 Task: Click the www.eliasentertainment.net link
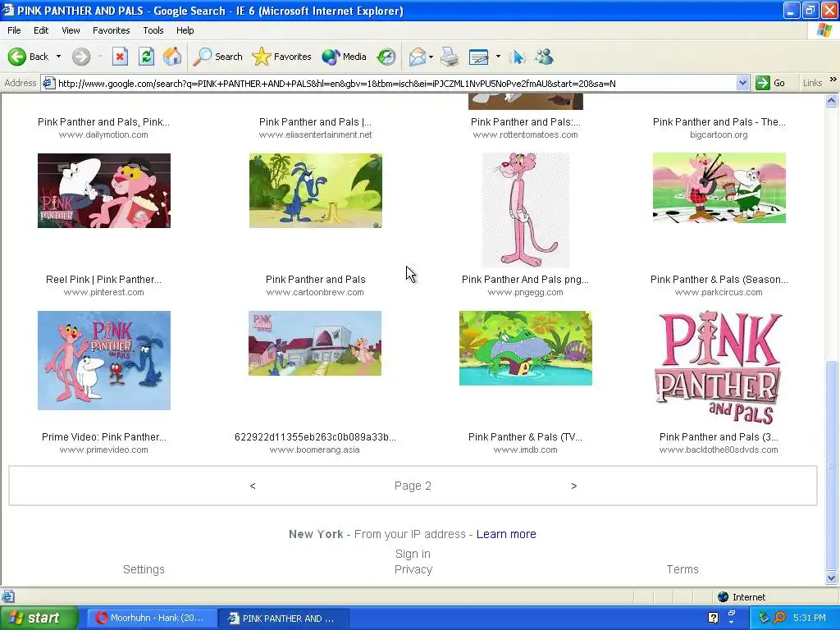pos(315,135)
